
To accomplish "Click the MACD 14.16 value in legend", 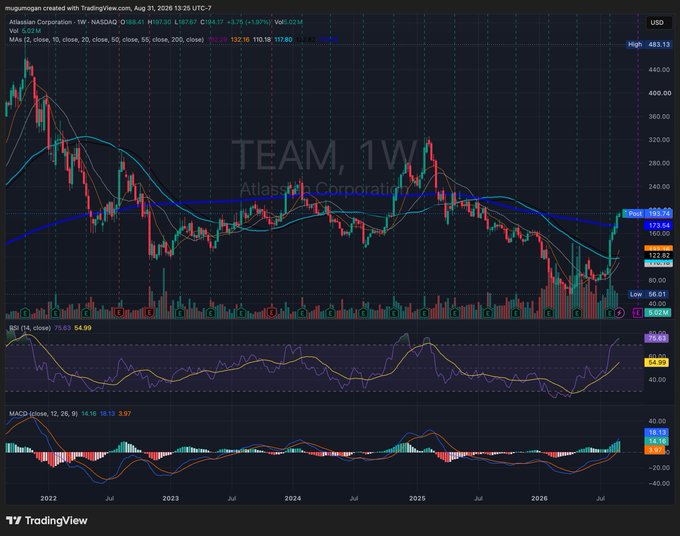I will 89,414.
